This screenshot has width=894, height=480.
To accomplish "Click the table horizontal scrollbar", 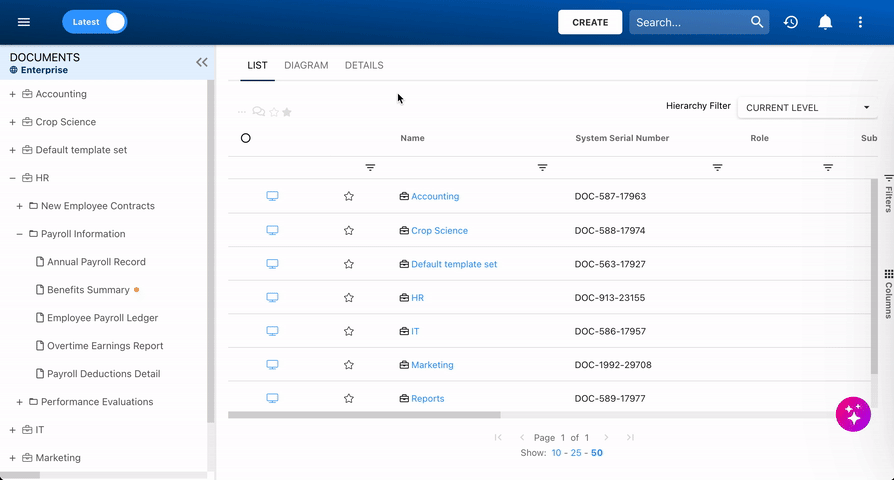I will (x=364, y=415).
